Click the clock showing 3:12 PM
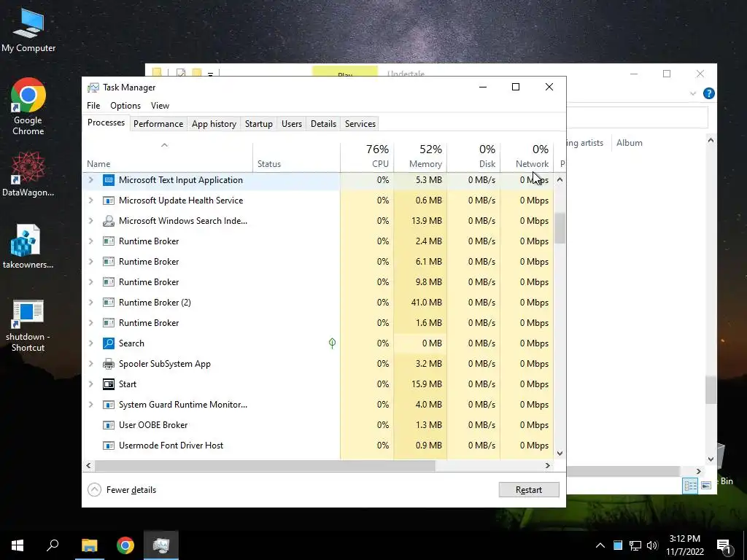747x560 pixels. tap(684, 539)
